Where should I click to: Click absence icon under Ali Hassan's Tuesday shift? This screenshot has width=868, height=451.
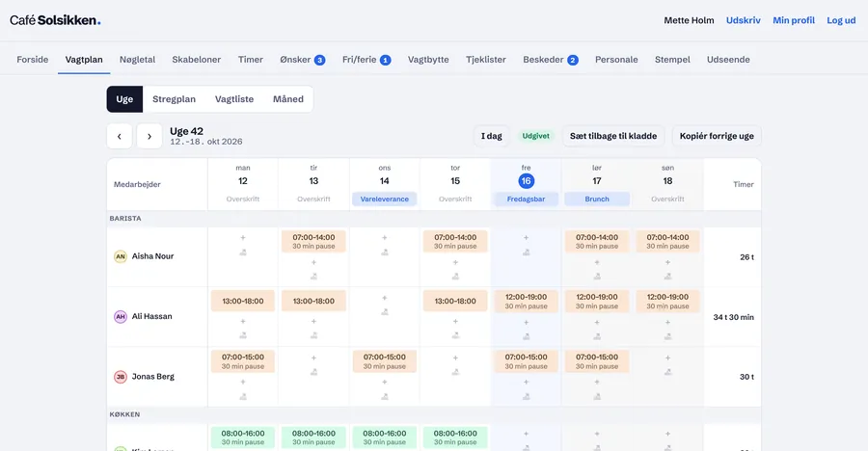click(x=313, y=335)
